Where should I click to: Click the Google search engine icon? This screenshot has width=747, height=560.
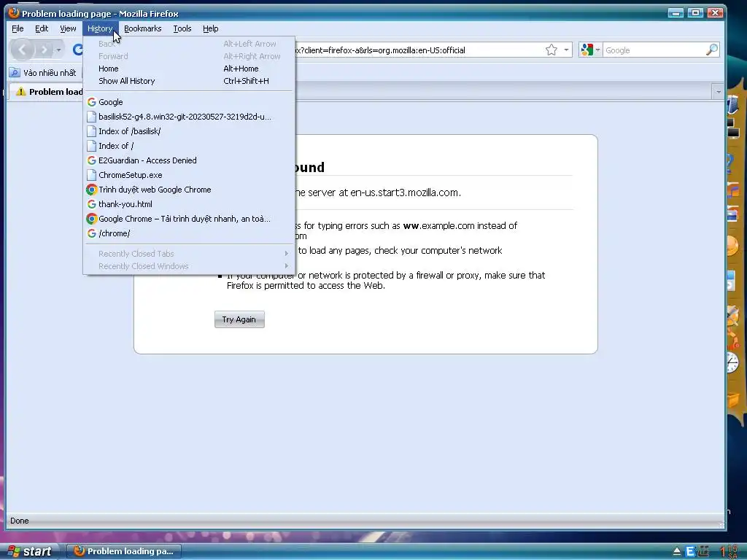[x=587, y=50]
